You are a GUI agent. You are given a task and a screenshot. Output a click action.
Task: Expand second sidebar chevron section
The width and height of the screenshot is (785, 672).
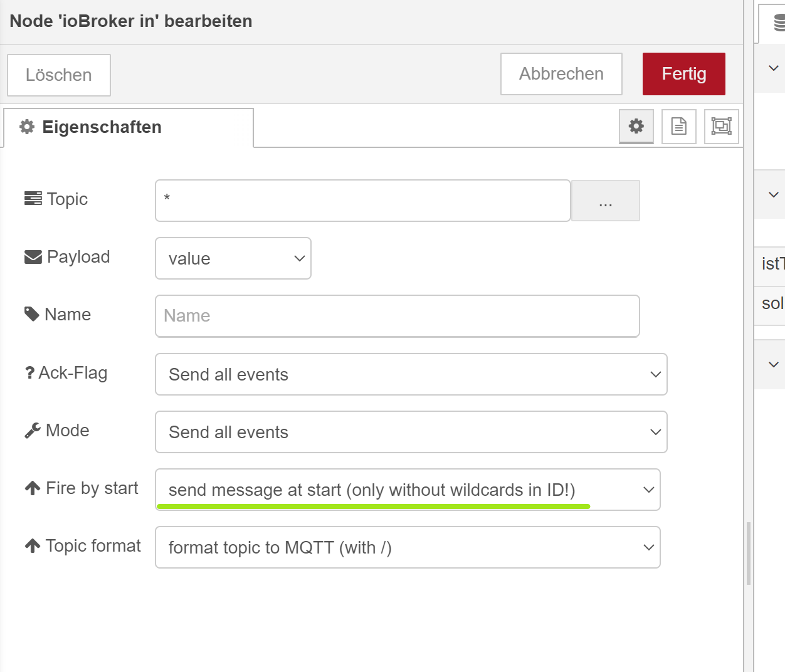point(774,194)
